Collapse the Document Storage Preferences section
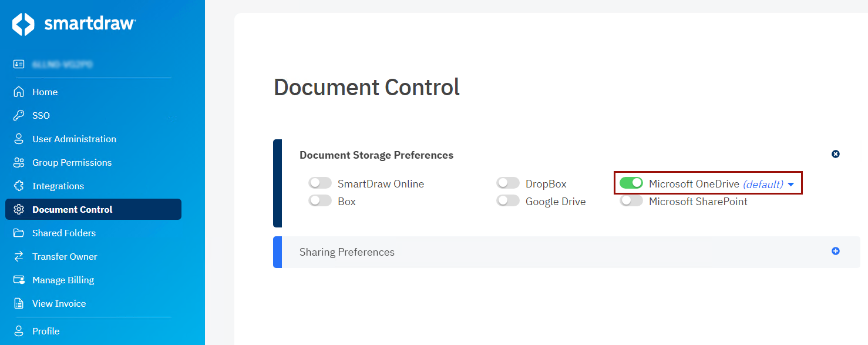Viewport: 868px width, 345px height. [835, 154]
